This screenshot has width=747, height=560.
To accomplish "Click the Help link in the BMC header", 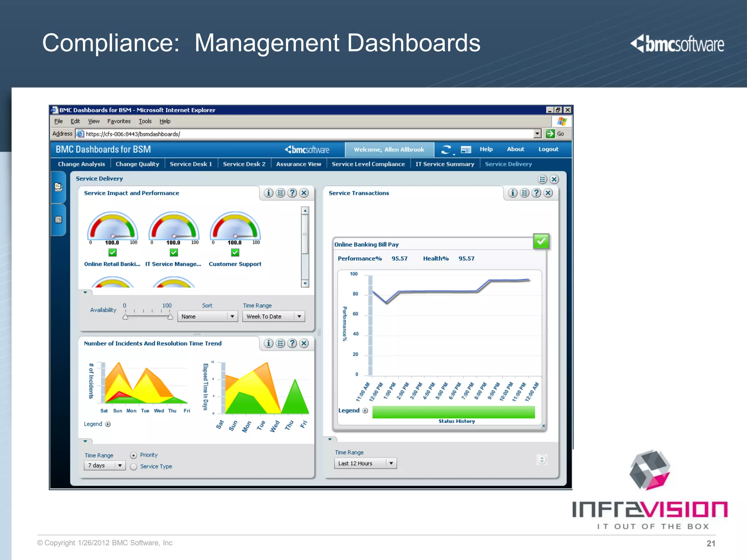I will pyautogui.click(x=486, y=149).
